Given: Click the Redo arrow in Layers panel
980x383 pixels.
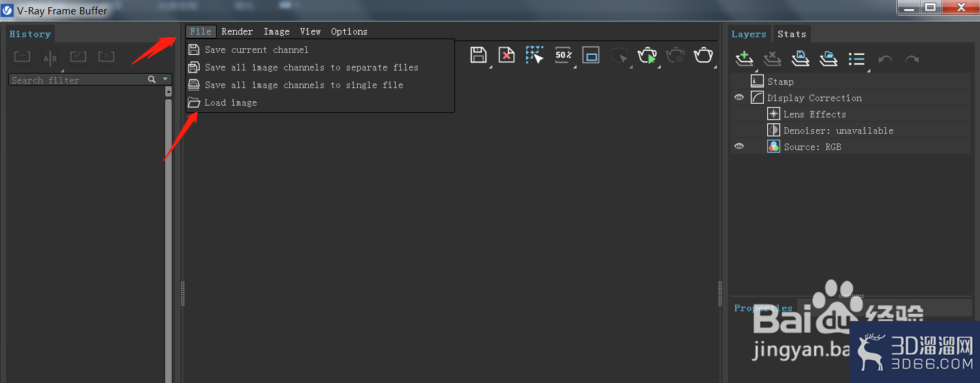Looking at the screenshot, I should pyautogui.click(x=912, y=59).
